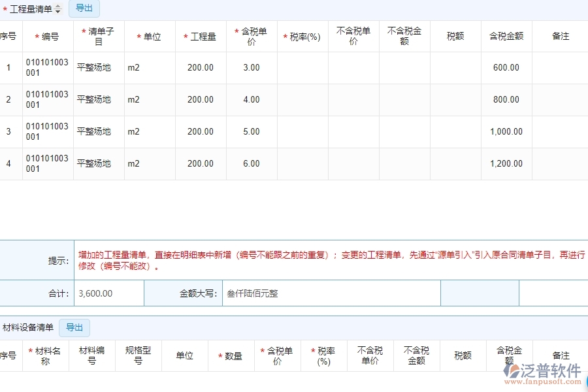Click the 合计 field showing 3,600.00
Image resolution: width=588 pixels, height=392 pixels.
(x=108, y=293)
